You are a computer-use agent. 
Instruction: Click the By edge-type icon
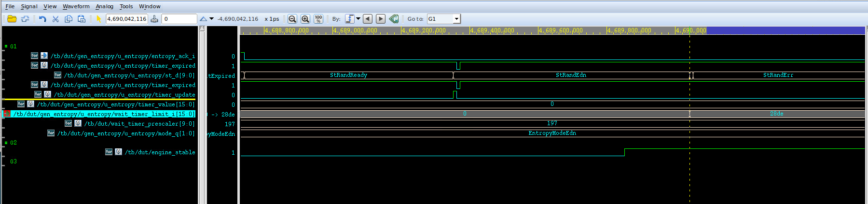[350, 19]
